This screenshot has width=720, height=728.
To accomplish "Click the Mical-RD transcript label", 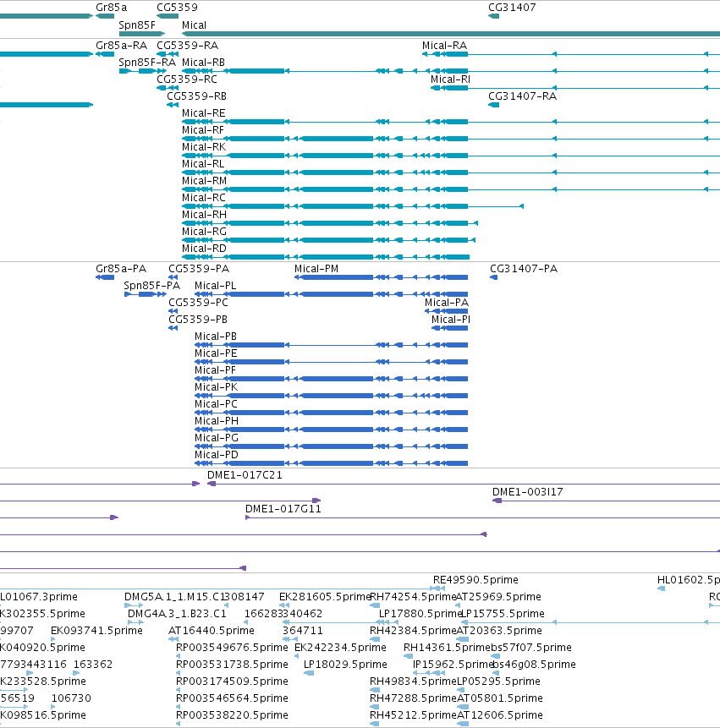I will click(x=205, y=249).
